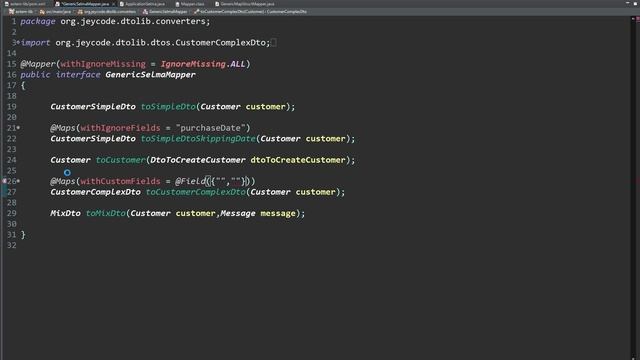Click the folded import placeholder box

pos(273,42)
